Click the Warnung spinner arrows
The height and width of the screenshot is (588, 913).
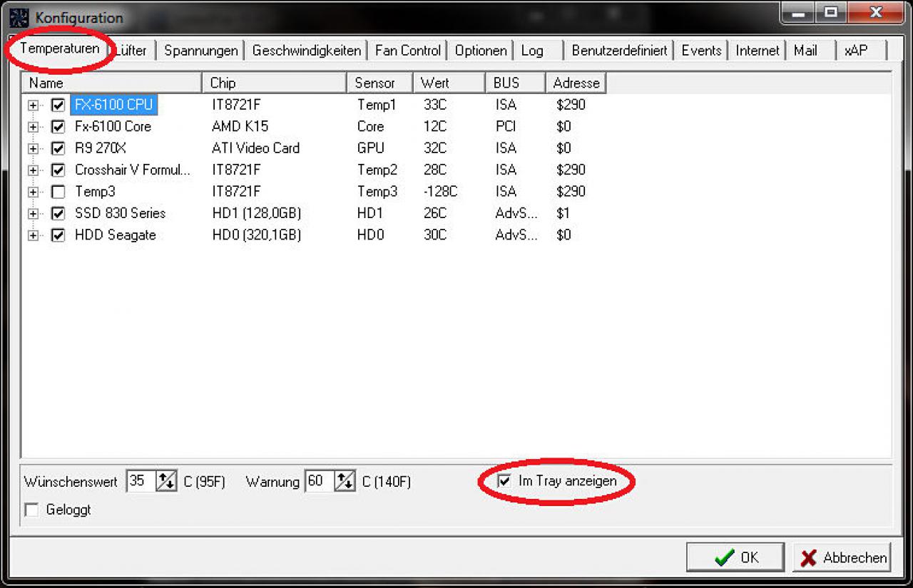pos(345,481)
